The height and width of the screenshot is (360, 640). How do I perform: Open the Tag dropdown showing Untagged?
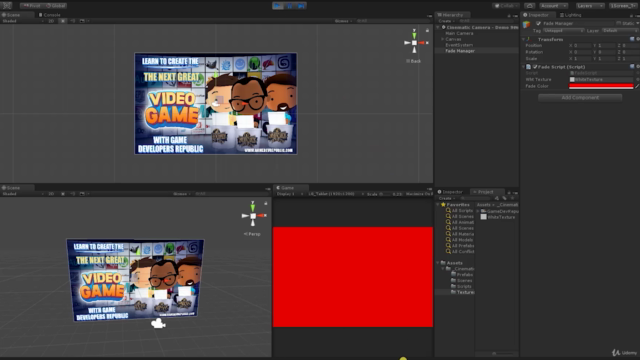pos(563,31)
